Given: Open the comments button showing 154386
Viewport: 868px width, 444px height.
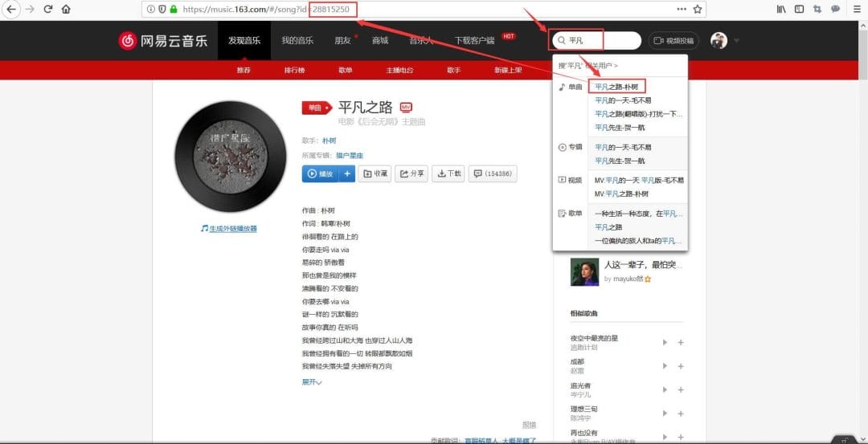Looking at the screenshot, I should click(493, 173).
